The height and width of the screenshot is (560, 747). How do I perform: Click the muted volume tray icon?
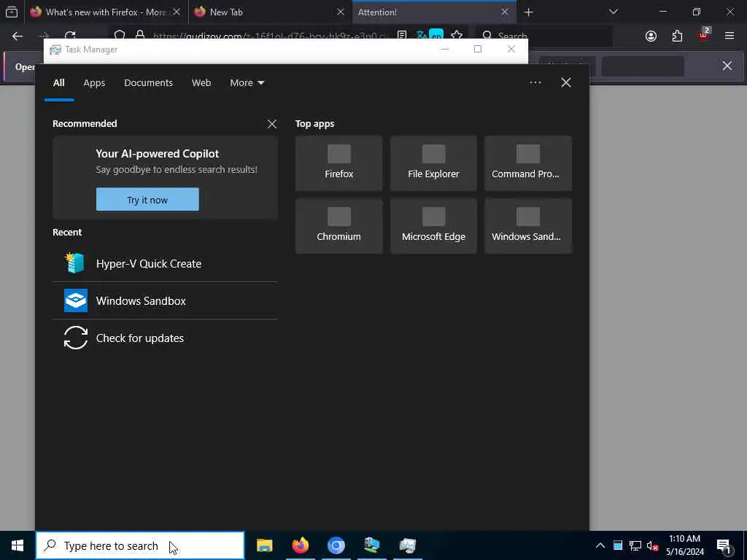point(652,545)
